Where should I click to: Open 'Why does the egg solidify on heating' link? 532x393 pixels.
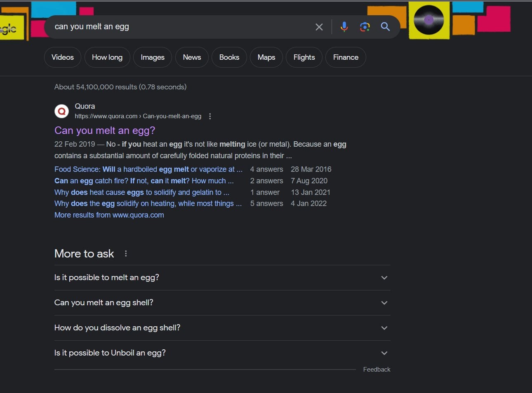click(x=148, y=204)
